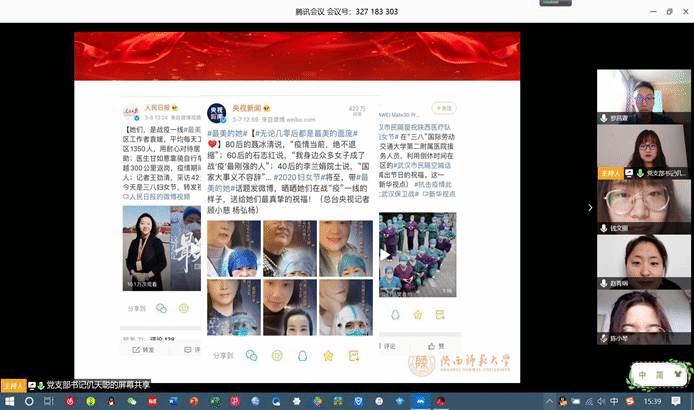Select the bottom participant video thumbnail
Screen dimensions: 694x410
644,317
